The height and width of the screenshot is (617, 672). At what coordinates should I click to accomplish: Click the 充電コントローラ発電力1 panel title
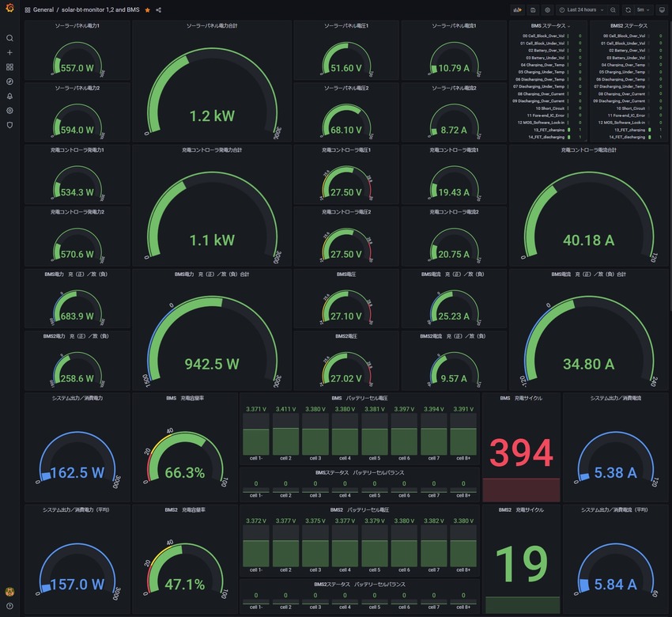coord(77,150)
